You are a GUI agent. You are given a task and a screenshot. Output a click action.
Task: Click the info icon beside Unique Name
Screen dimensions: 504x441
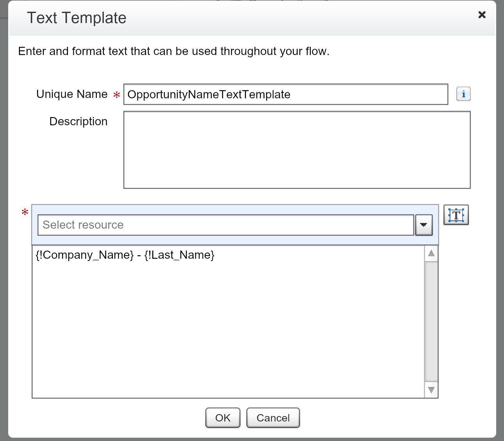click(463, 94)
